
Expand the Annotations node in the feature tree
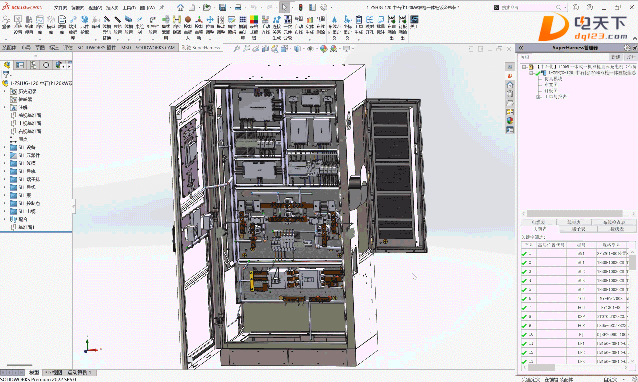point(5,107)
